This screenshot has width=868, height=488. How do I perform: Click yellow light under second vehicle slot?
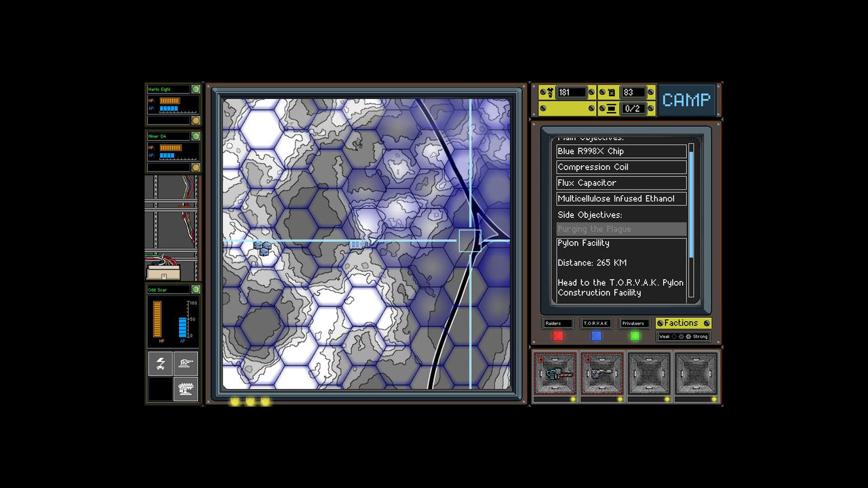[620, 400]
